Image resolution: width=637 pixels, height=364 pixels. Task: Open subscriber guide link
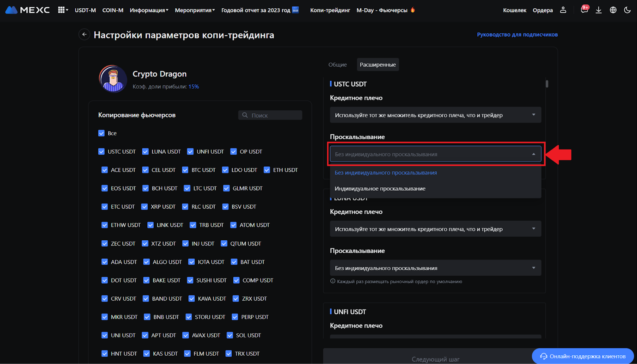[x=517, y=35]
